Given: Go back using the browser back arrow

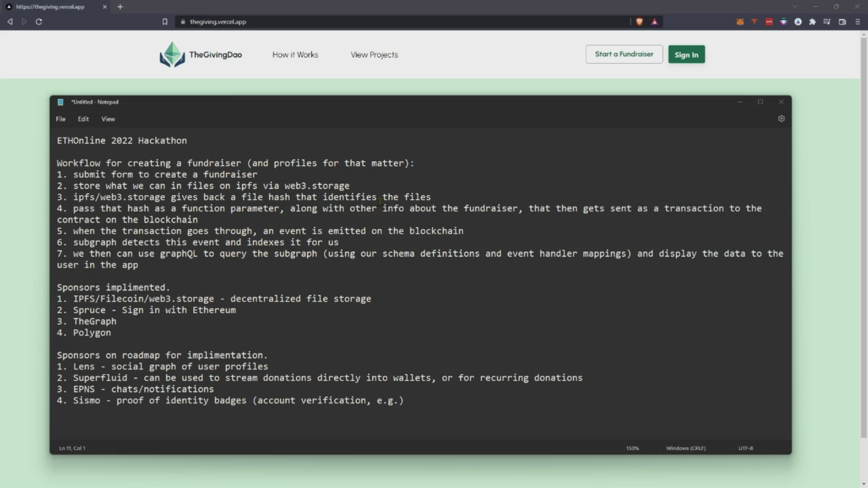Looking at the screenshot, I should [x=10, y=22].
